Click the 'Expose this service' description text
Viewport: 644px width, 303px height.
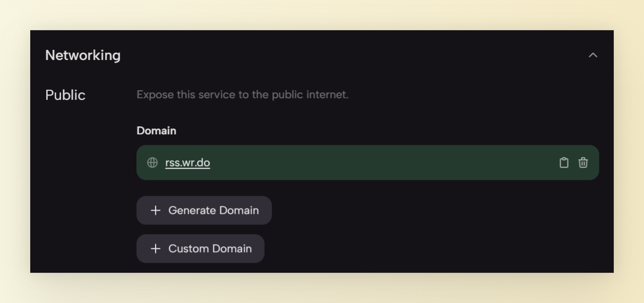pos(242,95)
